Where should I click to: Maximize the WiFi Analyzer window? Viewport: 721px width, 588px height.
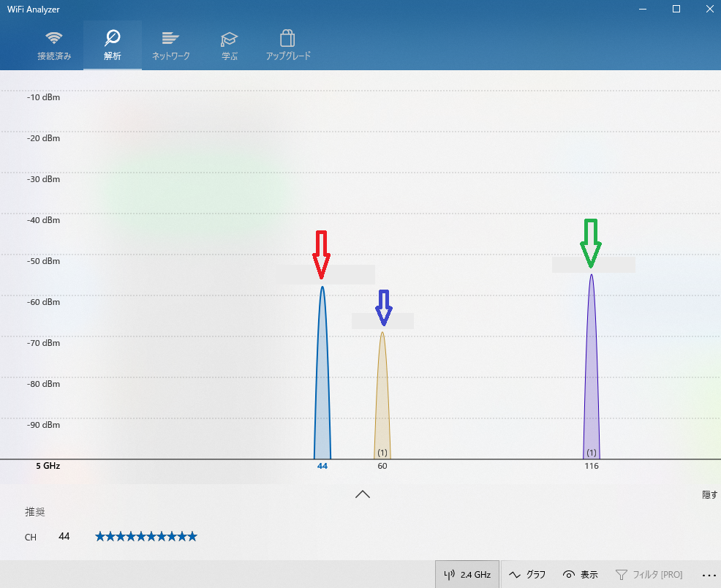[676, 10]
